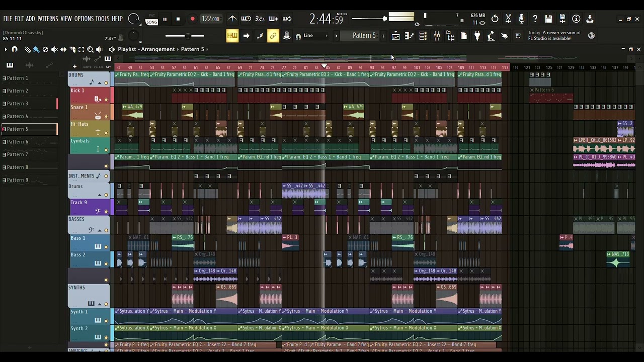Collapse the DRUMS group track
The width and height of the screenshot is (644, 362).
coord(100,83)
